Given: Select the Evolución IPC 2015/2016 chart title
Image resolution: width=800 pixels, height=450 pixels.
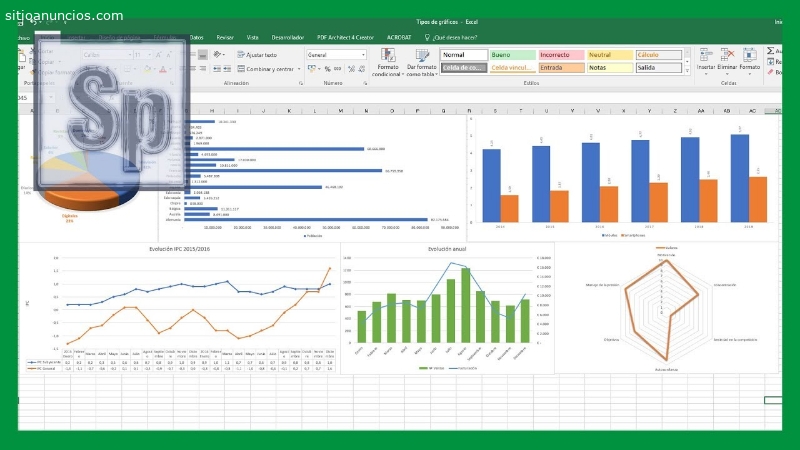Looking at the screenshot, I should point(180,249).
